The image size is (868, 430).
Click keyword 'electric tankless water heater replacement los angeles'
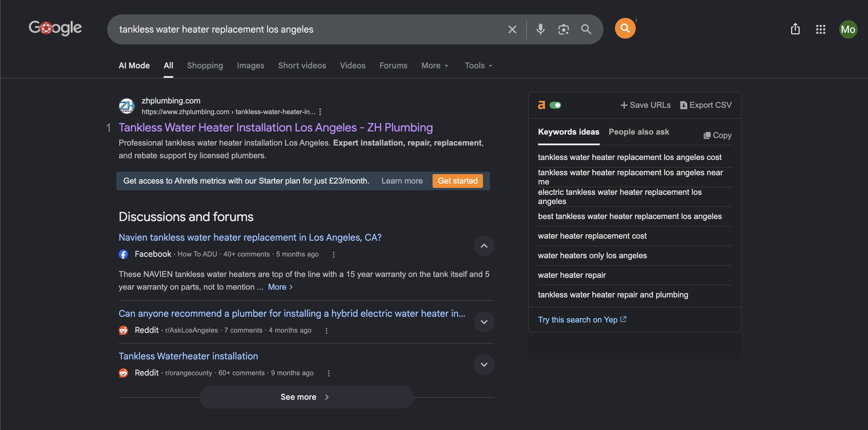(x=620, y=197)
